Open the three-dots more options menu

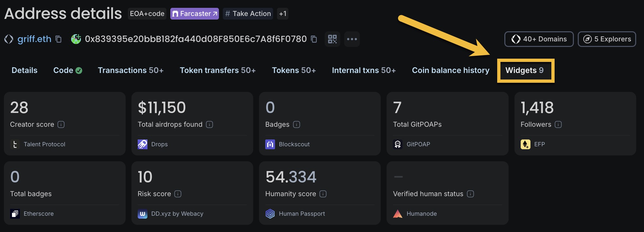pos(352,39)
